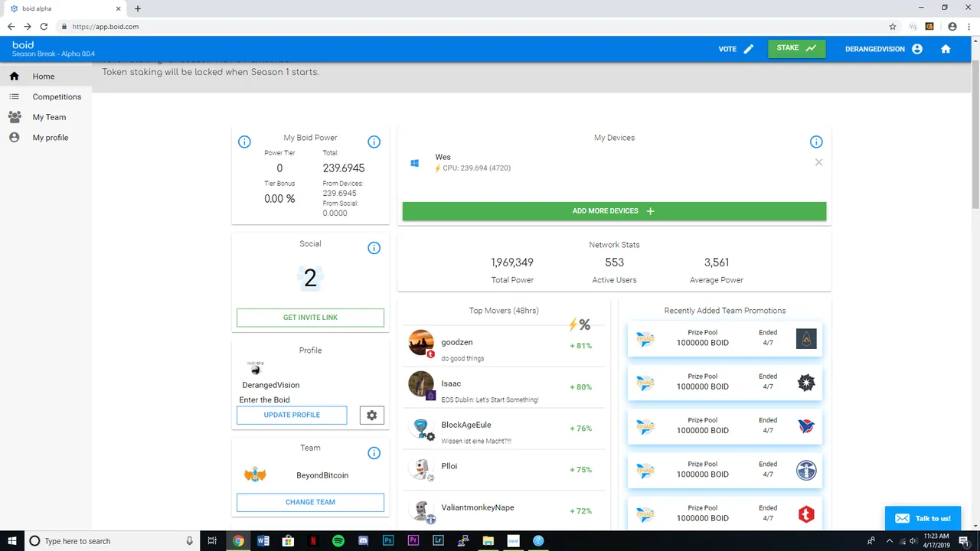Click Chrome icon in taskbar
The height and width of the screenshot is (551, 980).
click(x=238, y=540)
